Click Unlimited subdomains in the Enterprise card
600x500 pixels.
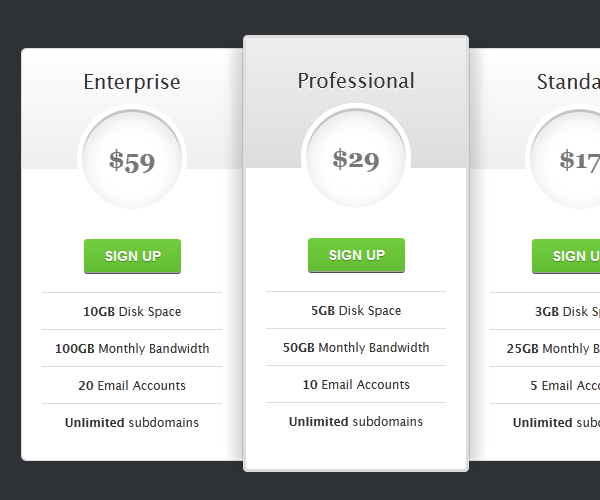click(x=132, y=423)
